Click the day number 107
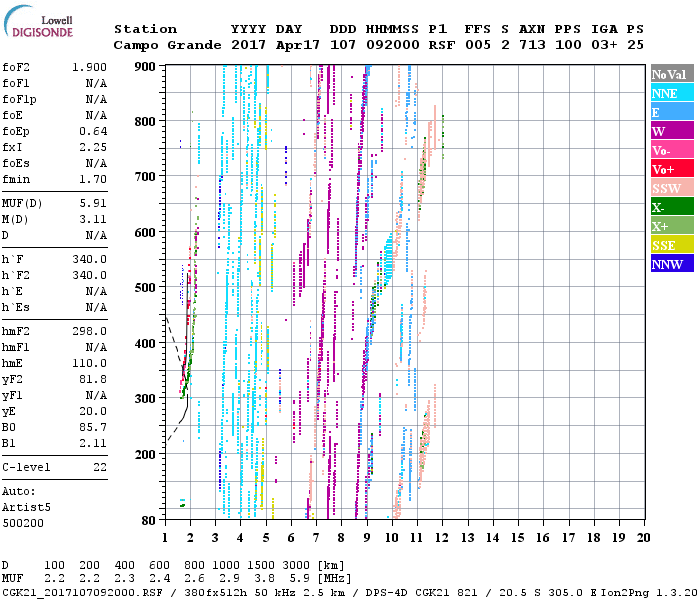The width and height of the screenshot is (700, 600). pos(343,45)
